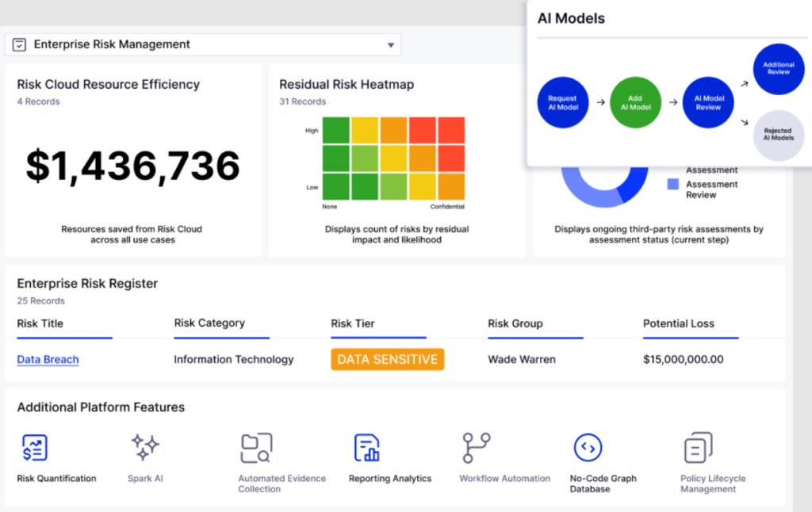
Task: Click the top-right red heatmap cell
Action: click(x=451, y=130)
